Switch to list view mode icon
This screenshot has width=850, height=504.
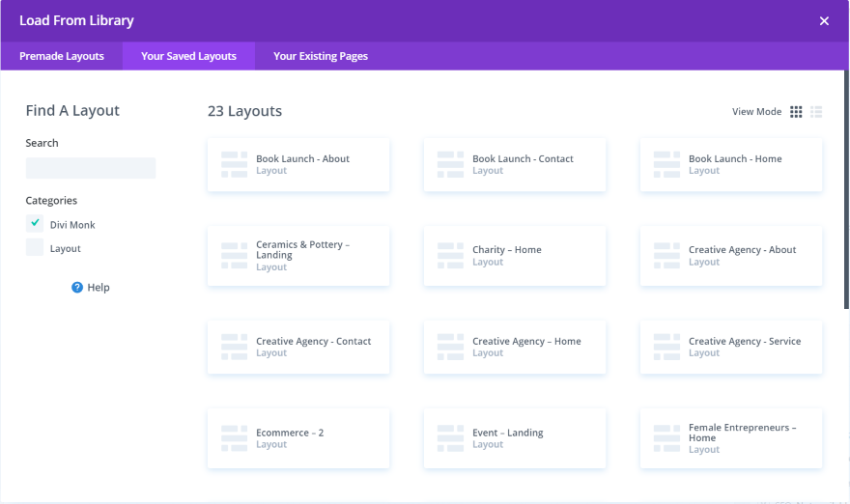pyautogui.click(x=816, y=112)
